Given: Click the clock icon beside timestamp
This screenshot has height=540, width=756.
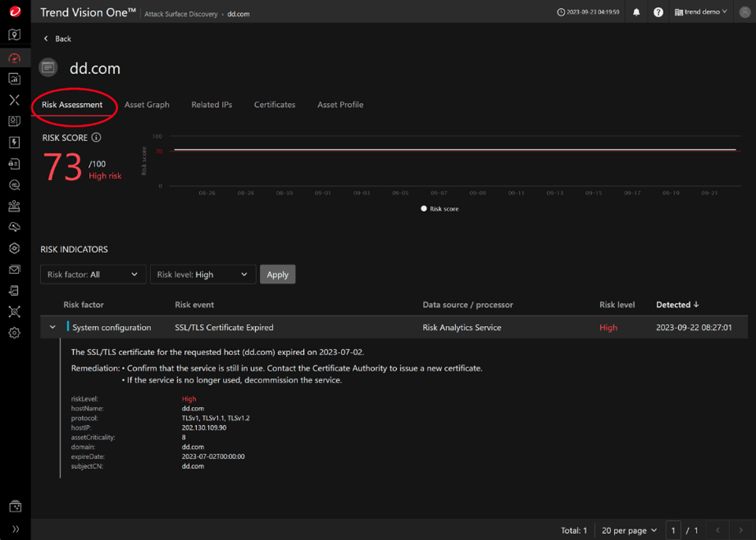Looking at the screenshot, I should 561,12.
